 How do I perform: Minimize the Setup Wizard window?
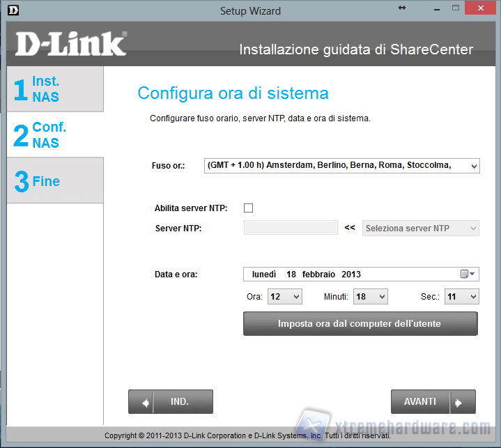pos(436,8)
